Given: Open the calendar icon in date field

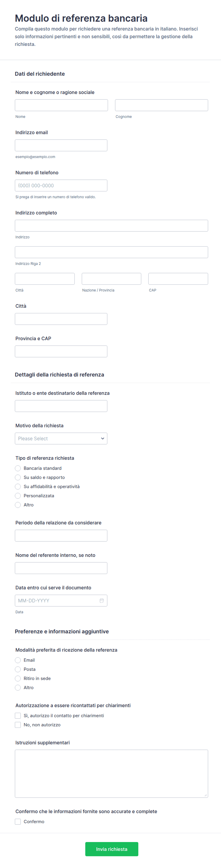Looking at the screenshot, I should click(101, 600).
